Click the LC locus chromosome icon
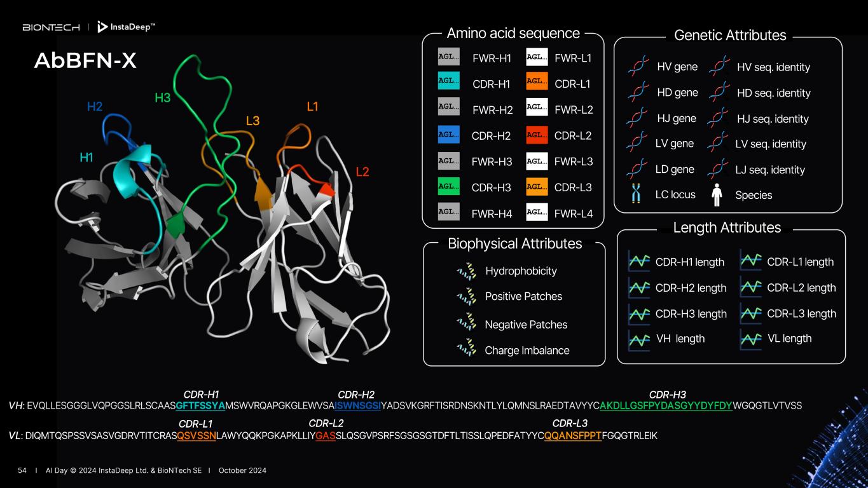The width and height of the screenshot is (868, 488). tap(637, 195)
